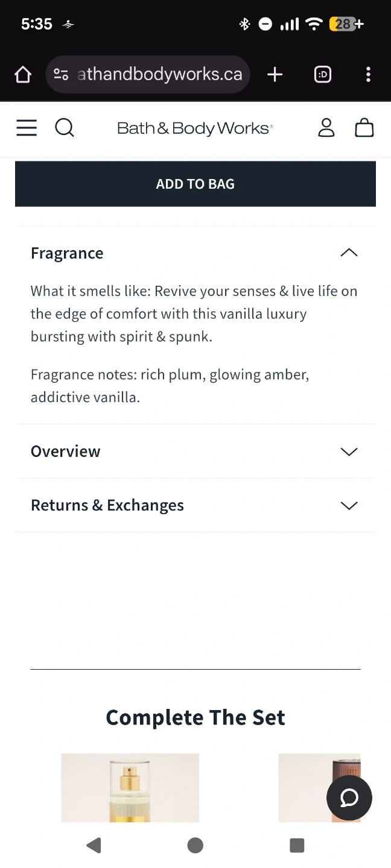
Task: Show the open tabs switcher
Action: click(x=323, y=75)
